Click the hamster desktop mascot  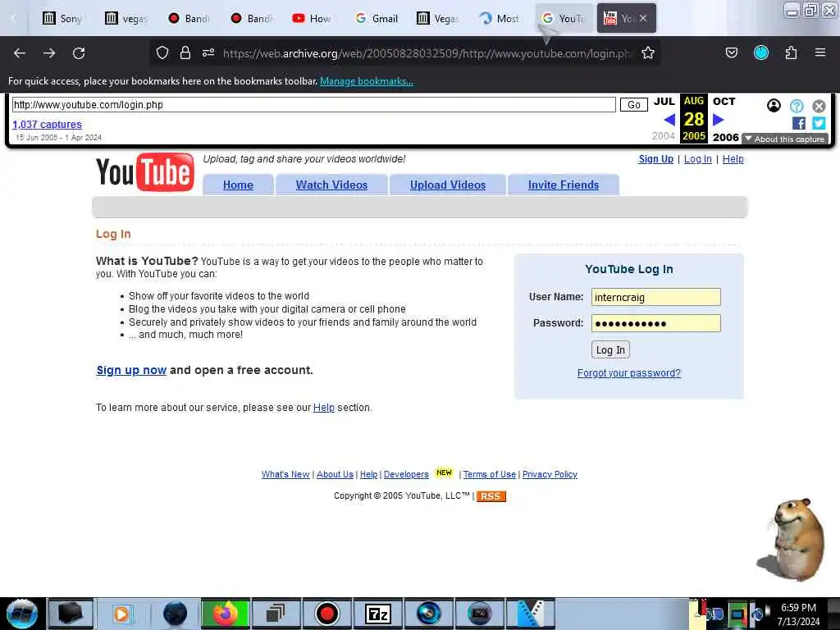793,540
